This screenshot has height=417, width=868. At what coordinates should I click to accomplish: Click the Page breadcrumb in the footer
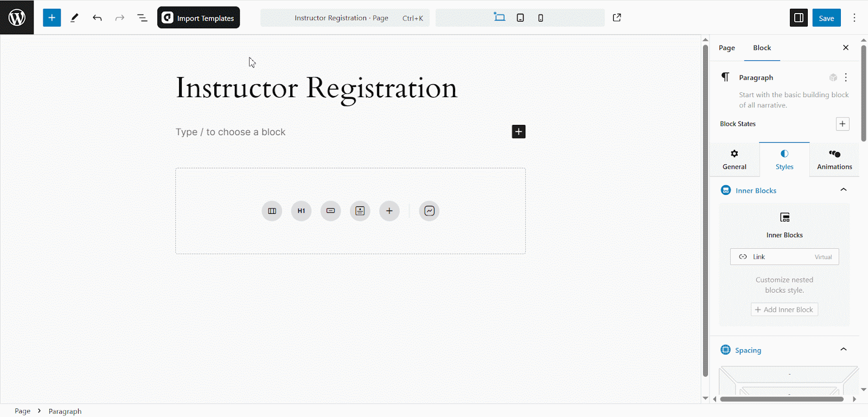click(x=22, y=411)
